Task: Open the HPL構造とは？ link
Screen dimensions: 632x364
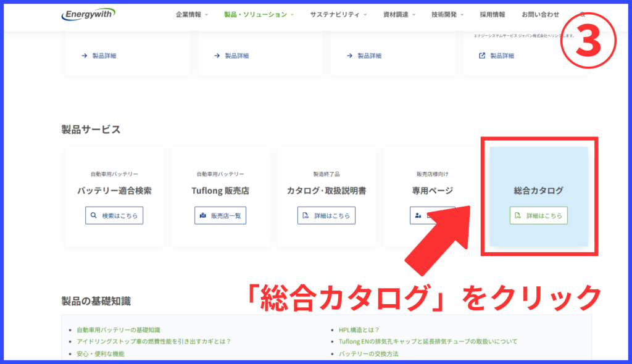Action: click(x=359, y=330)
